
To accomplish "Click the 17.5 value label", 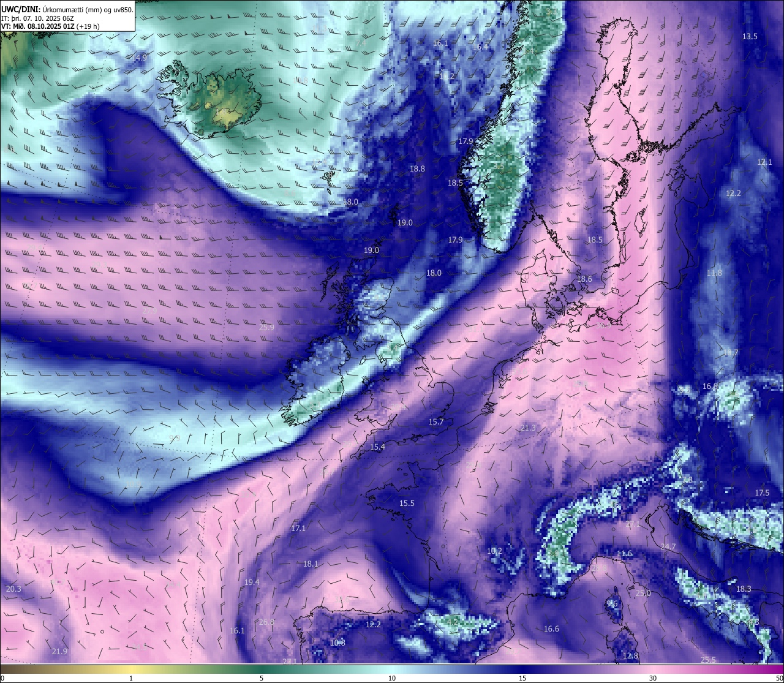I will tap(762, 493).
